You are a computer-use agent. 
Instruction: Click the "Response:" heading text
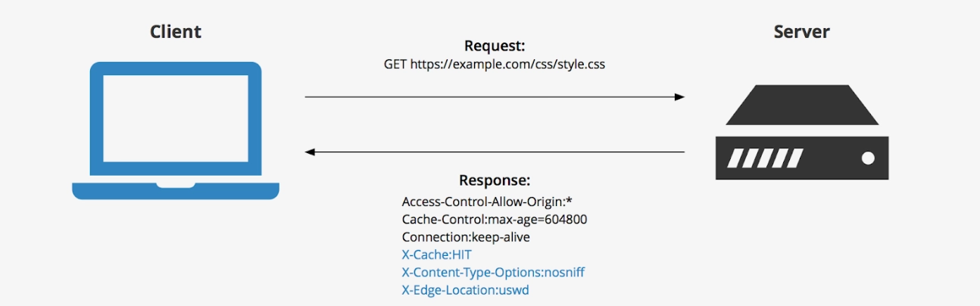pyautogui.click(x=495, y=181)
